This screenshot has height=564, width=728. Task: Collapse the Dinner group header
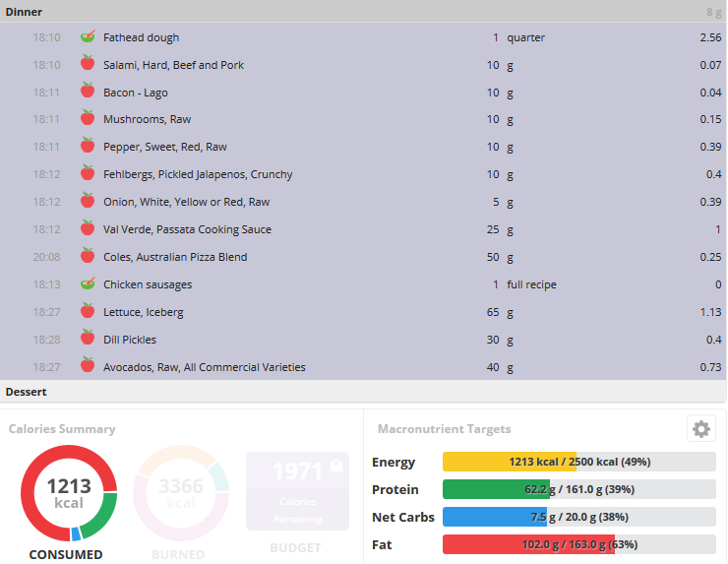point(363,12)
